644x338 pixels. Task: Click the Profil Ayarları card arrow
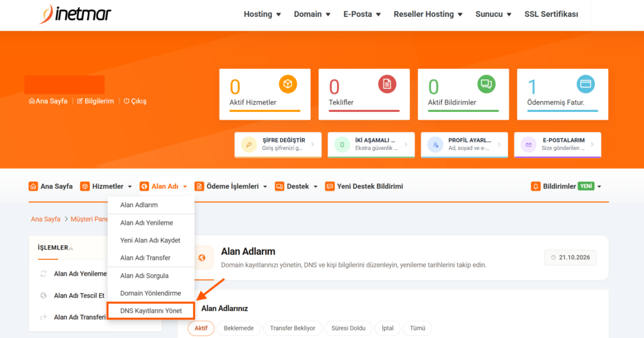point(499,144)
